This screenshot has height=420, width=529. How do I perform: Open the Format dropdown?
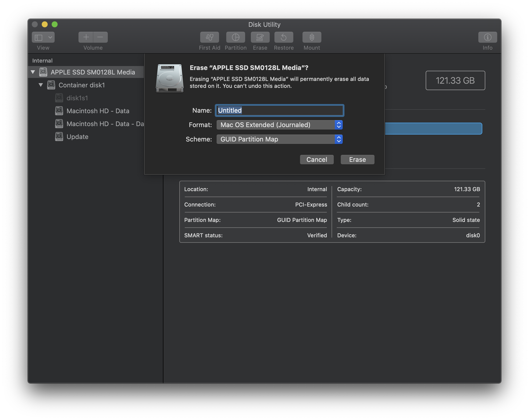[x=339, y=125]
